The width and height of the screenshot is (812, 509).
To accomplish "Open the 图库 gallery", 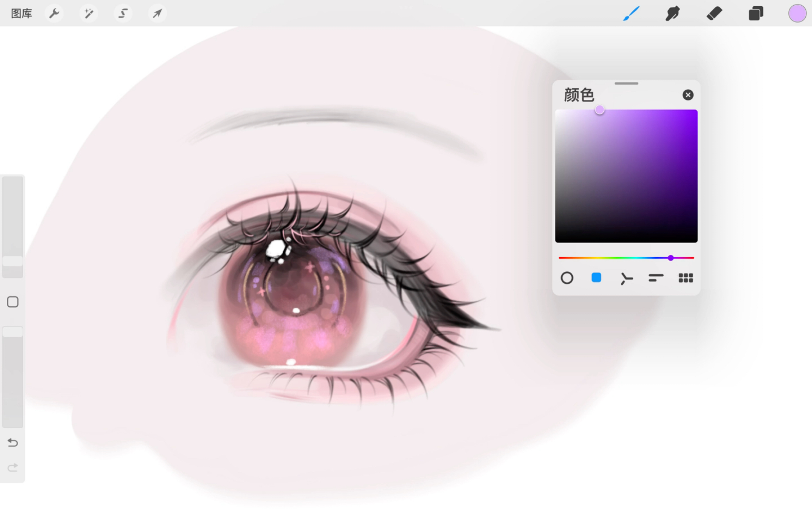I will (21, 13).
